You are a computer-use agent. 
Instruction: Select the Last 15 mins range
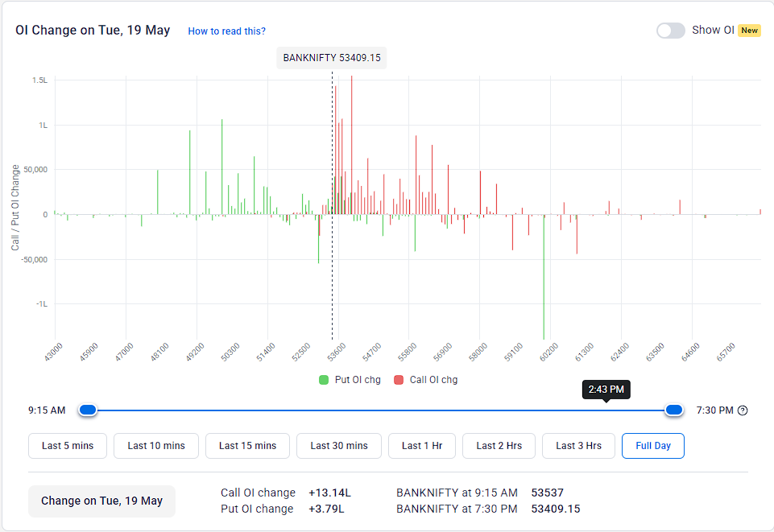(x=247, y=446)
